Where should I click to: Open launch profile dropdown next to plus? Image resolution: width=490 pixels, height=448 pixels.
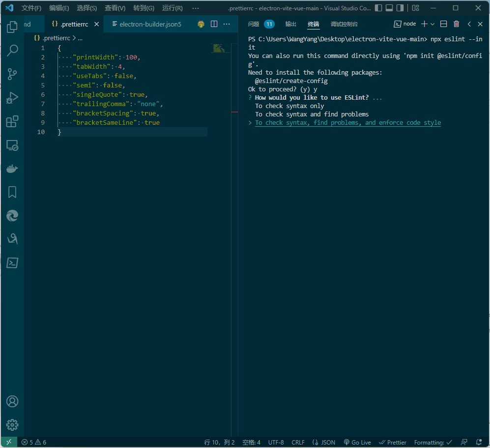coord(432,24)
